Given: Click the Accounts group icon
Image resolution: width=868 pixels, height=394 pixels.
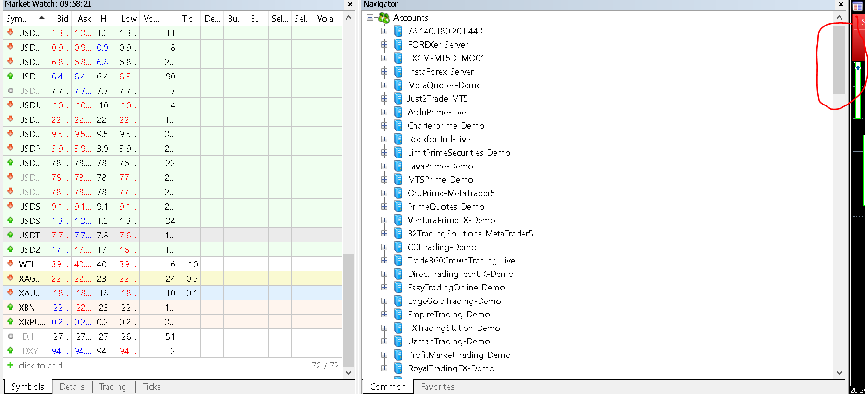Looking at the screenshot, I should click(x=384, y=18).
